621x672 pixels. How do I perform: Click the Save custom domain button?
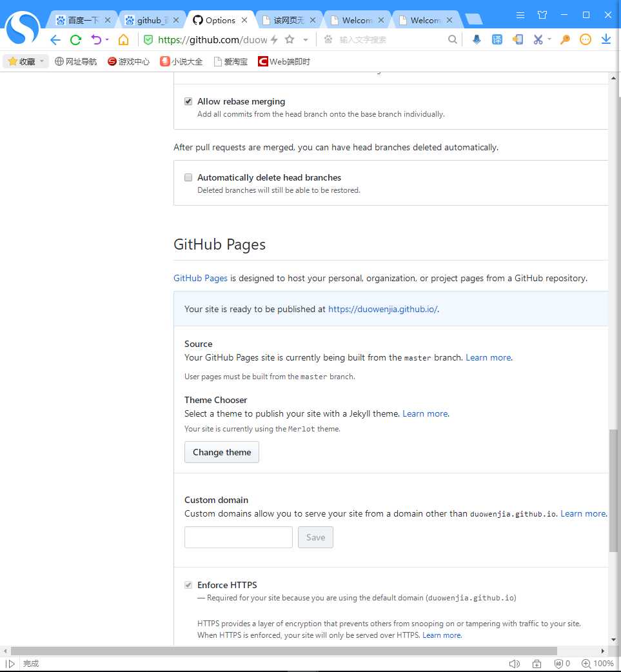click(x=315, y=537)
